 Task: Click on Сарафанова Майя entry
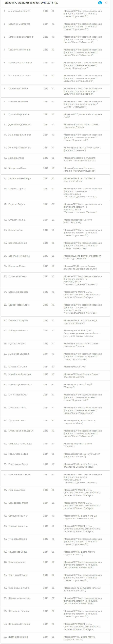pyautogui.click(x=18, y=503)
